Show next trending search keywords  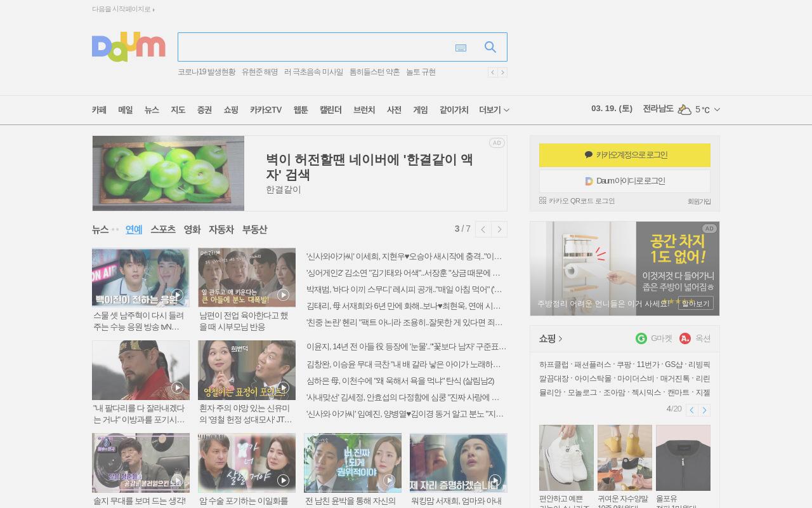click(x=502, y=72)
